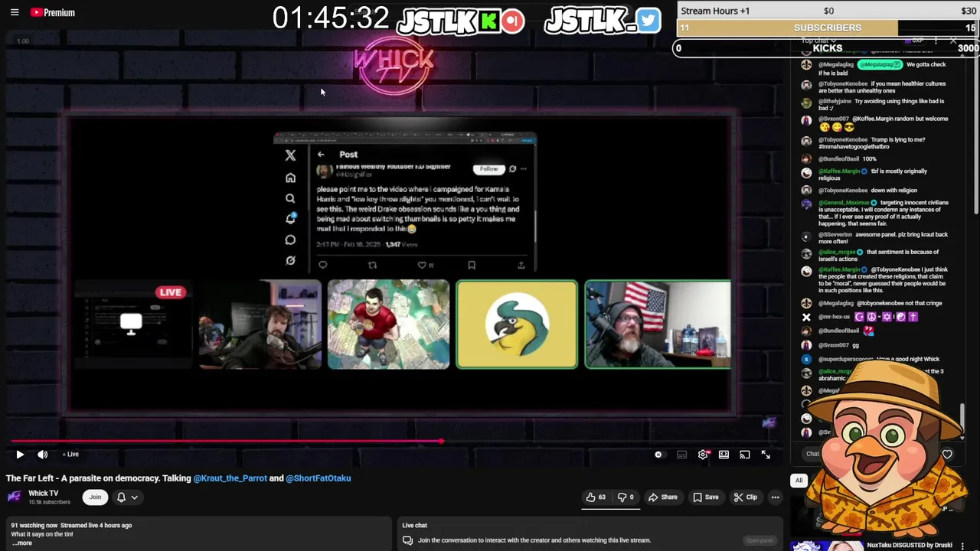Viewport: 980px width, 551px height.
Task: Cast the video with the cast icon
Action: pyautogui.click(x=744, y=455)
